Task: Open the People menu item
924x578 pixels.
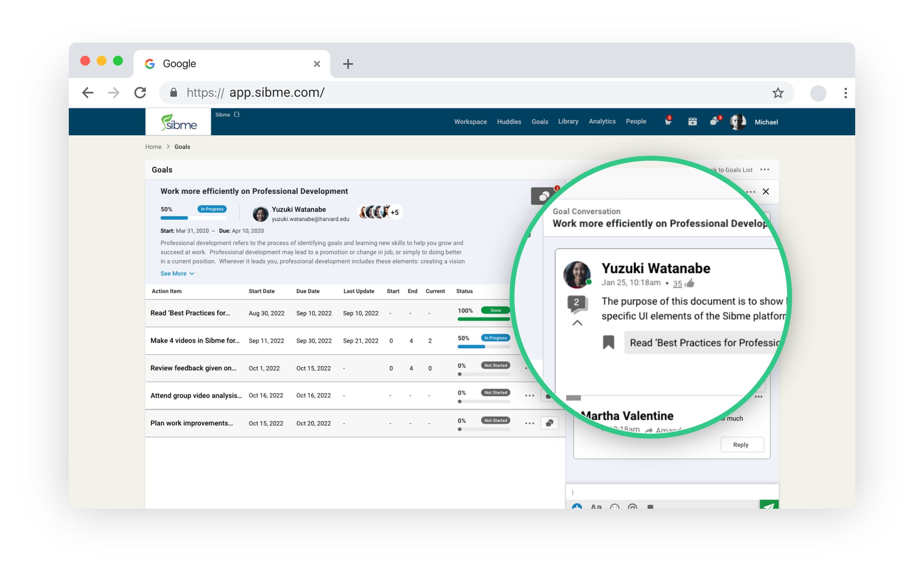Action: coord(636,121)
